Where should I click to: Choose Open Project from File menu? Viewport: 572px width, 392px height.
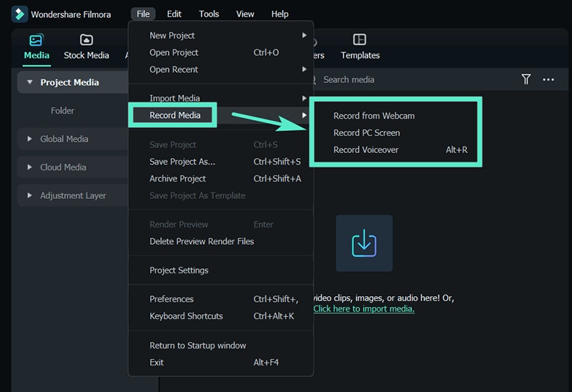(x=221, y=52)
